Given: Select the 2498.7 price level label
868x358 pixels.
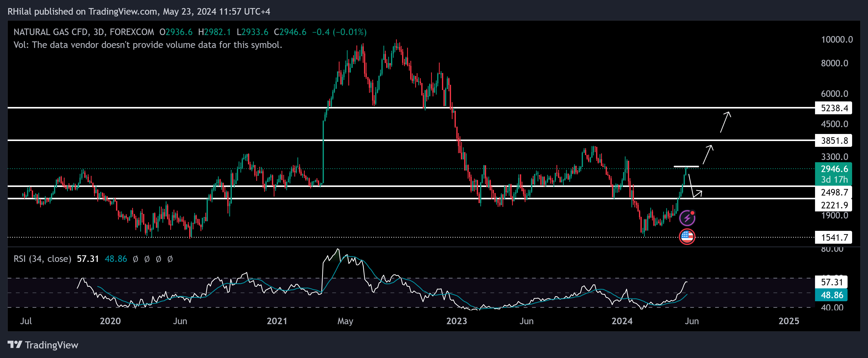Looking at the screenshot, I should pos(833,192).
